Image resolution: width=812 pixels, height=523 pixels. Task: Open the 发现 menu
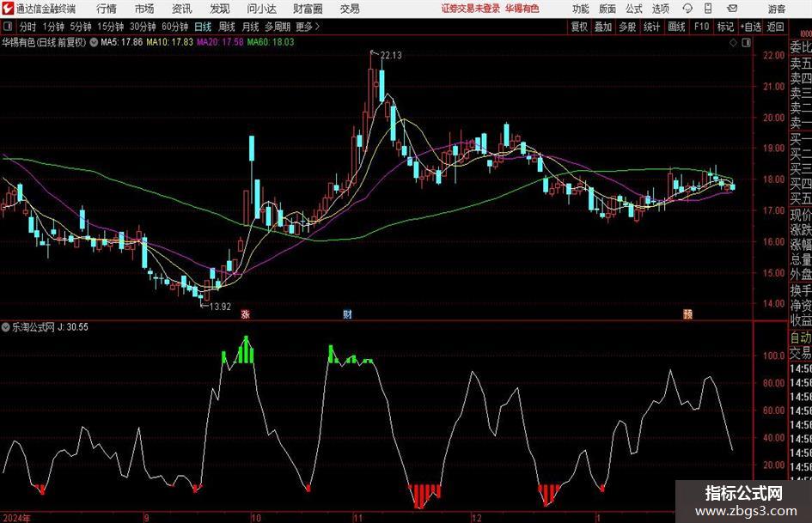[220, 9]
